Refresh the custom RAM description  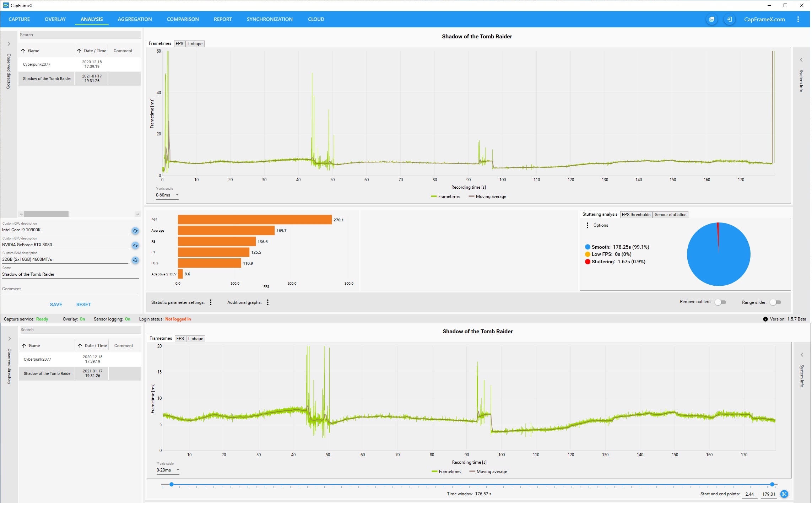(x=135, y=261)
